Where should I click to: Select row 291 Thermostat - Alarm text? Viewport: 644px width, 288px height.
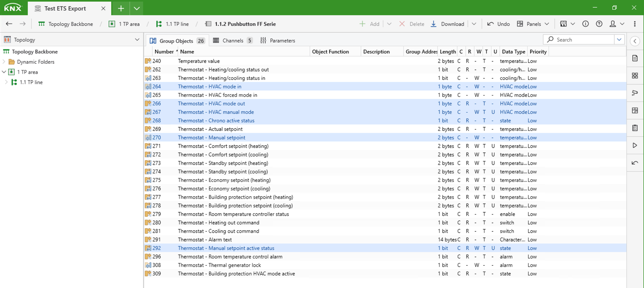coord(385,240)
